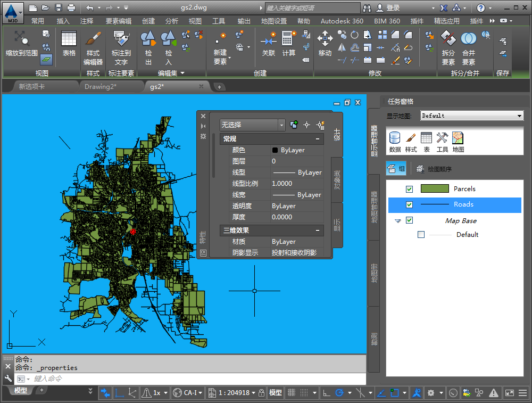Open the Analyze ribbon tab
The width and height of the screenshot is (532, 403).
172,21
